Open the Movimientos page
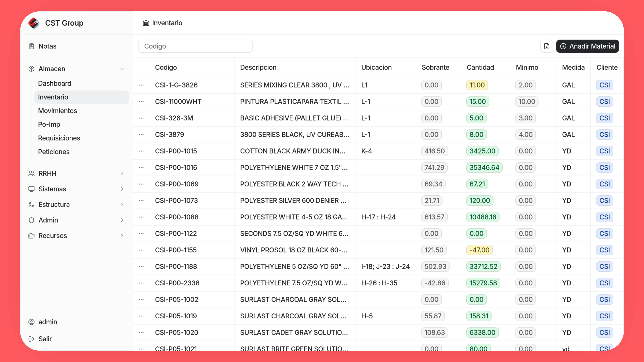 pyautogui.click(x=58, y=111)
